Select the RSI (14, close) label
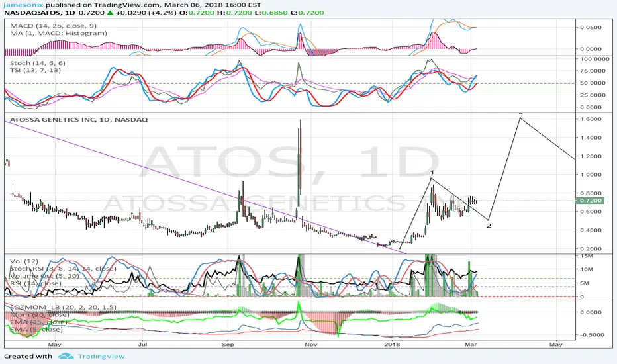Screen dimensions: 617x364 coord(35,283)
